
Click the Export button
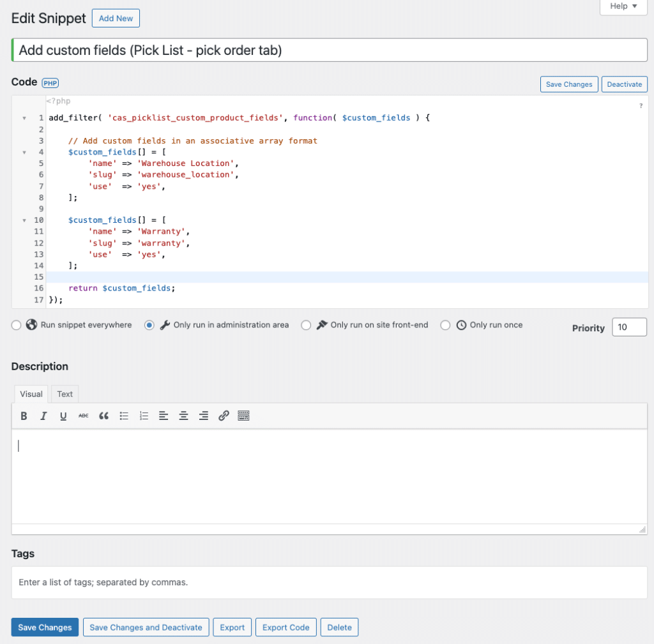[x=232, y=627]
